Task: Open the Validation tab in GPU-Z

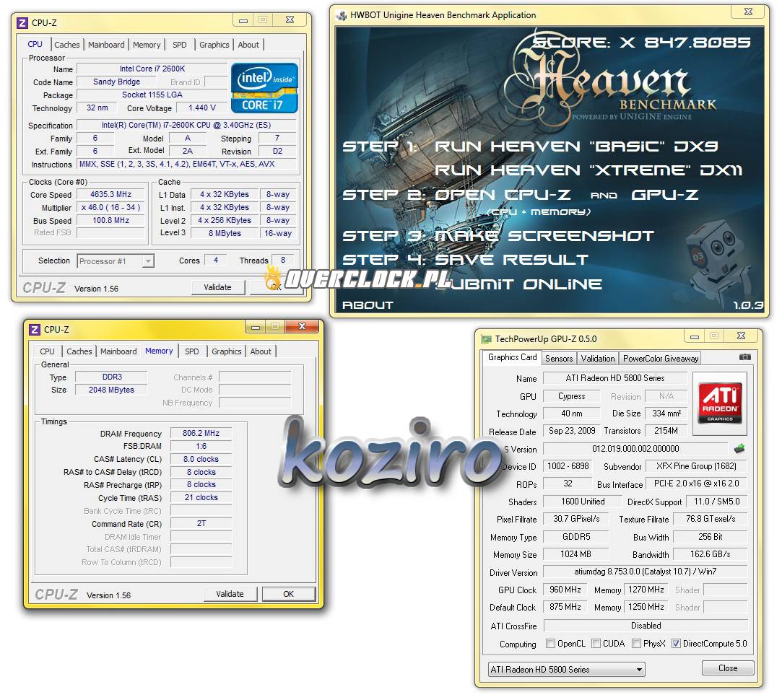Action: 597,359
